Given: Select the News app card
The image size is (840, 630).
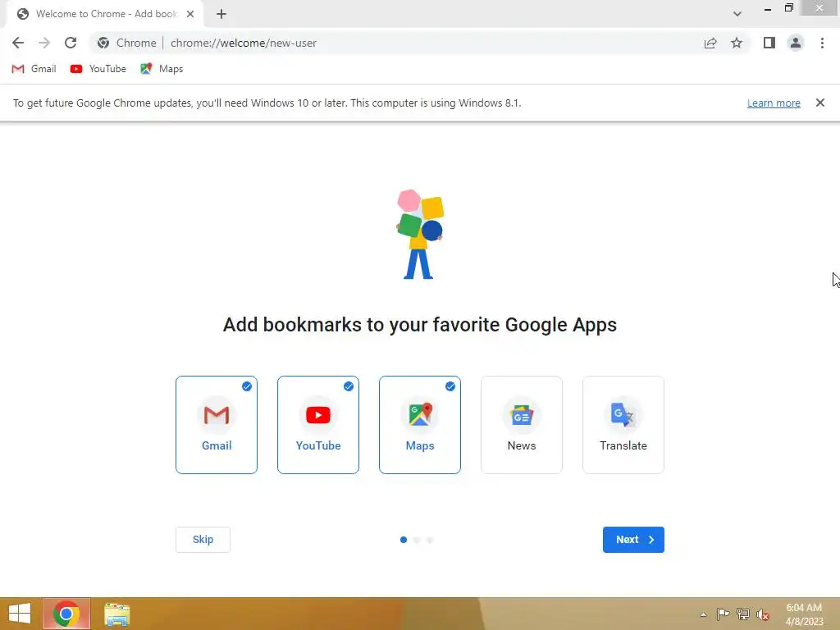Looking at the screenshot, I should click(x=522, y=425).
